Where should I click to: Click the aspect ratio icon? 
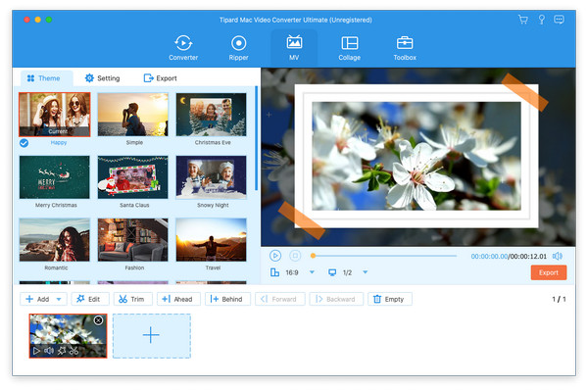(x=274, y=272)
